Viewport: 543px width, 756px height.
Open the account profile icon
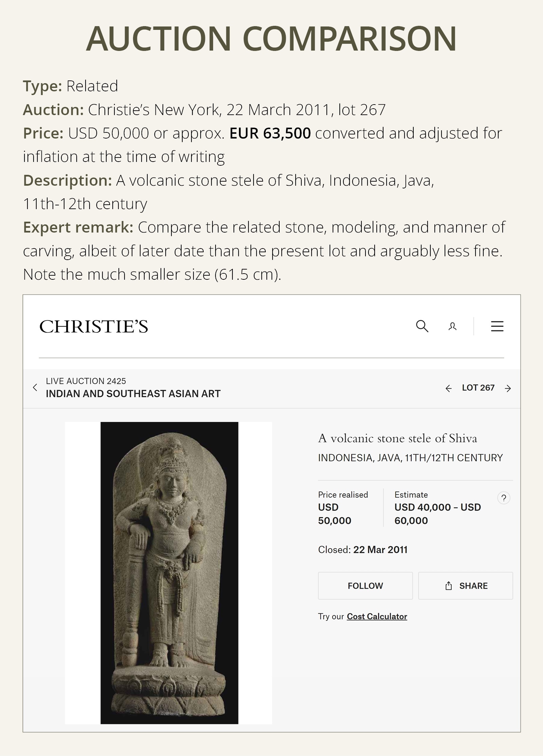tap(452, 327)
